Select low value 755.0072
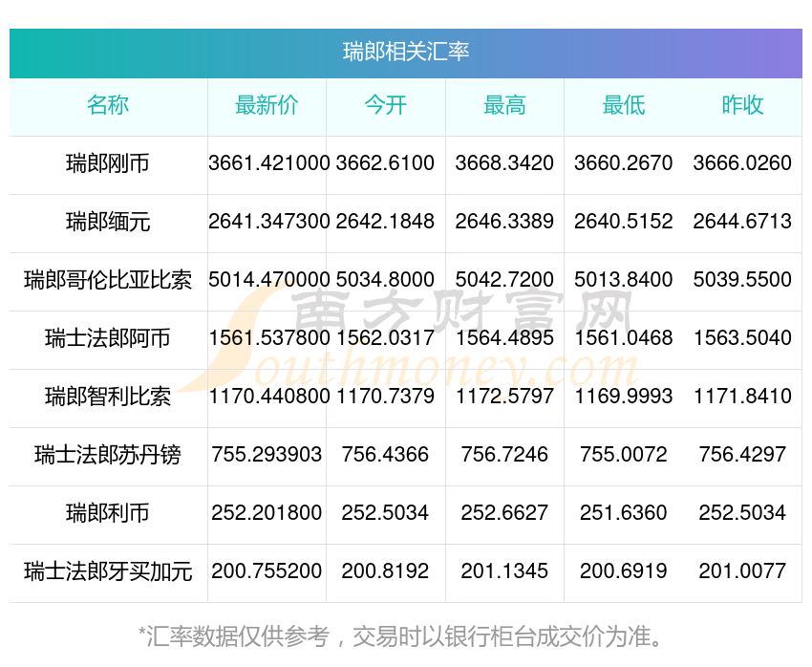 (624, 455)
